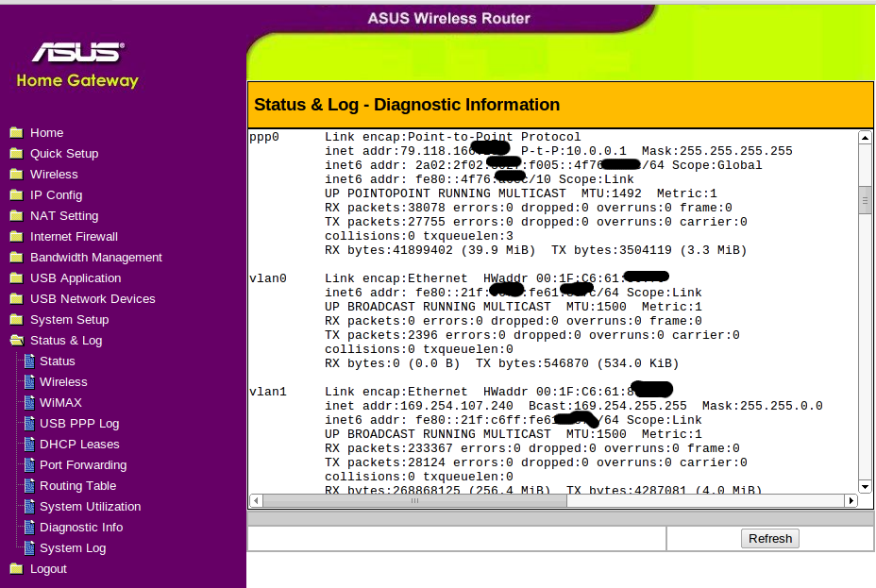This screenshot has height=588, width=876.
Task: Click the folder icon beside NAT Setting
Action: coord(16,215)
